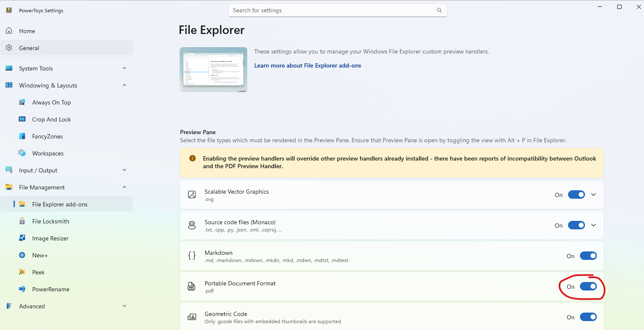644x330 pixels.
Task: Expand the Input / Output chevron
Action: 124,170
